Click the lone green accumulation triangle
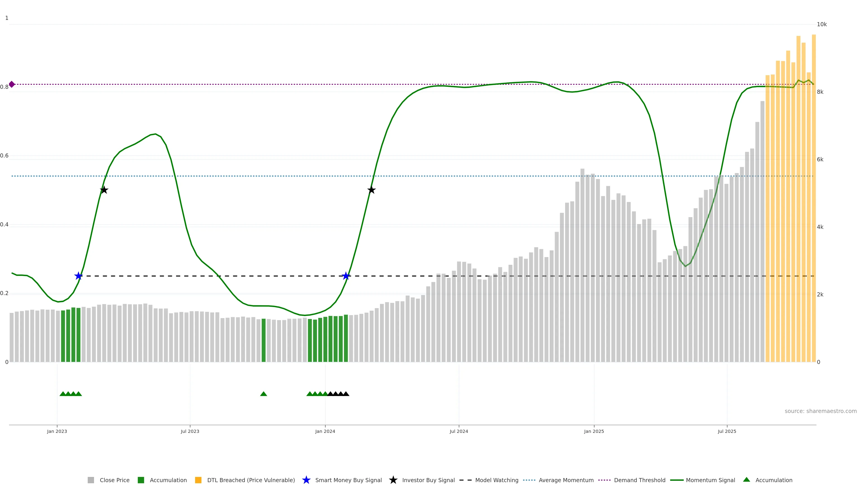Screen dimensions: 868x488 click(x=264, y=394)
